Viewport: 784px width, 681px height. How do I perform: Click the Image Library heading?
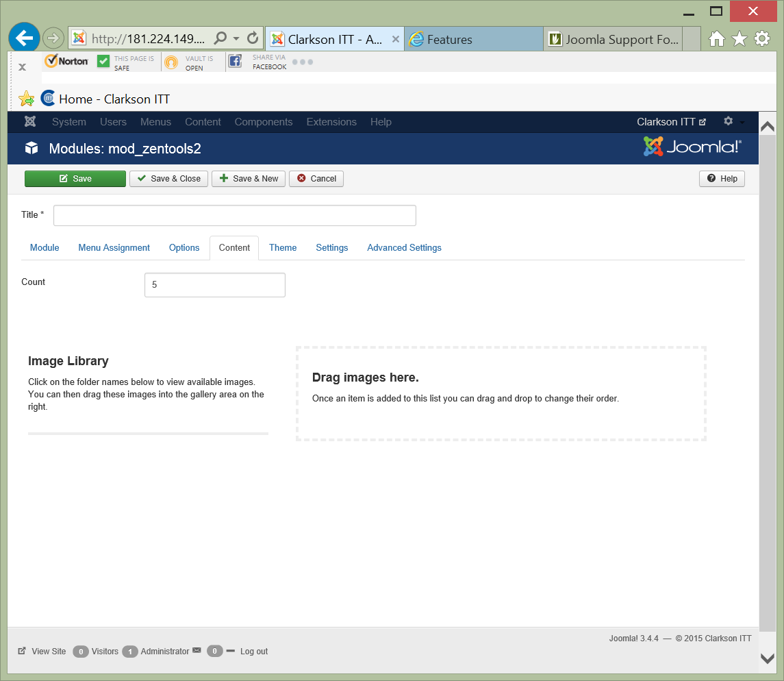(x=68, y=361)
